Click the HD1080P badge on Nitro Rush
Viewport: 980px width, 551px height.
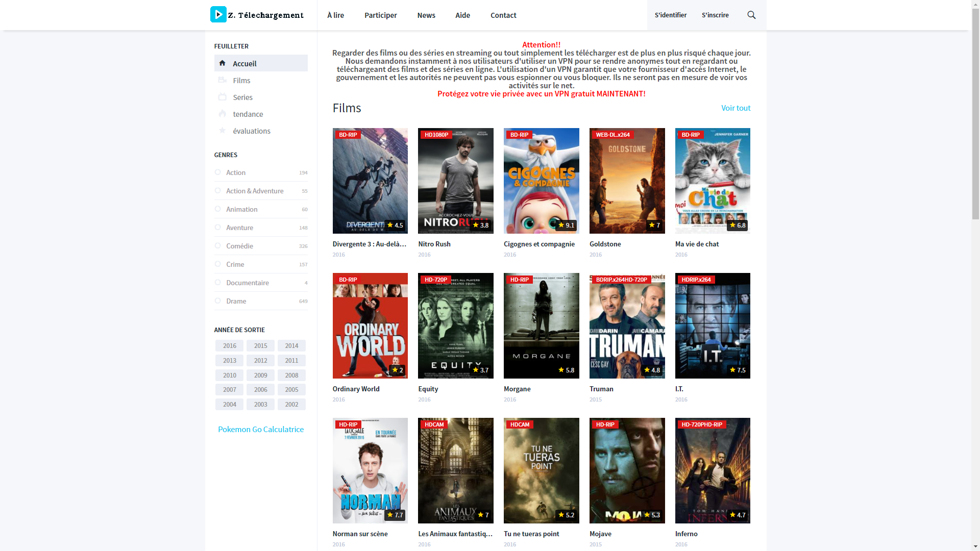(x=436, y=135)
